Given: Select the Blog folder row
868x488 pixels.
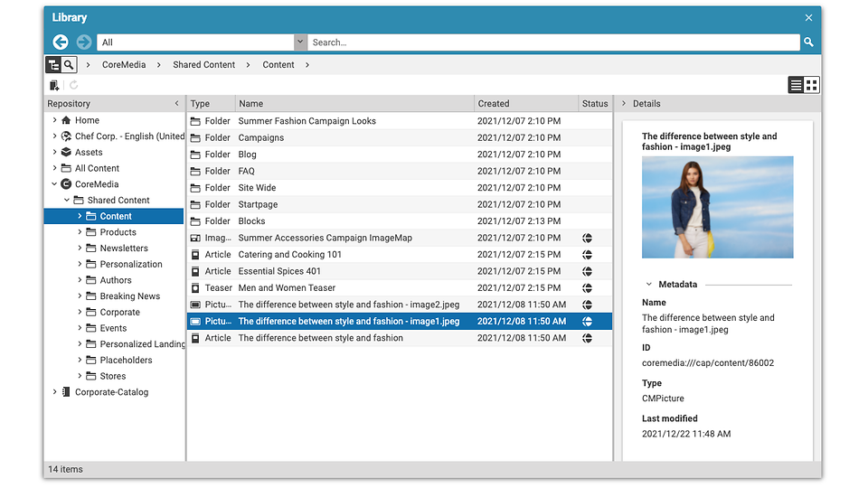Looking at the screenshot, I should click(400, 155).
